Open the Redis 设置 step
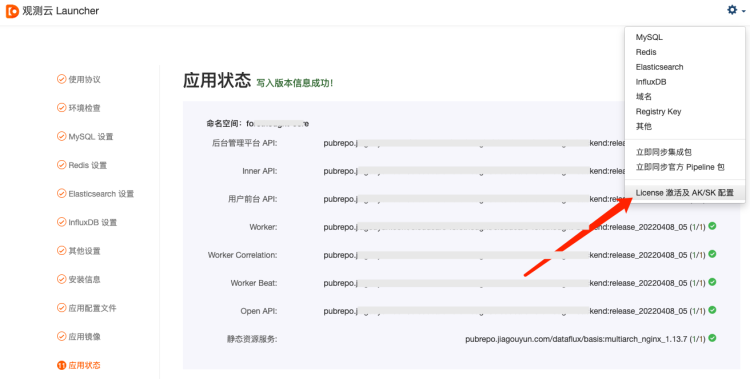Screen dimensions: 750x379 click(88, 165)
